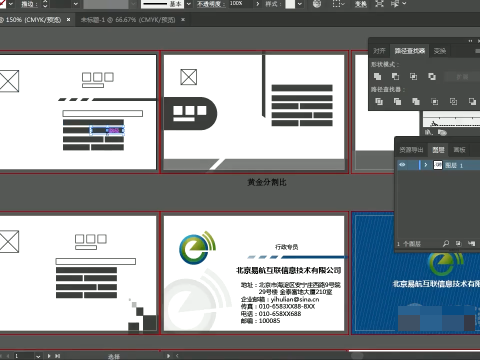Collapse the Pathfinder panel with double arrows
The image size is (480, 360).
tap(470, 41)
